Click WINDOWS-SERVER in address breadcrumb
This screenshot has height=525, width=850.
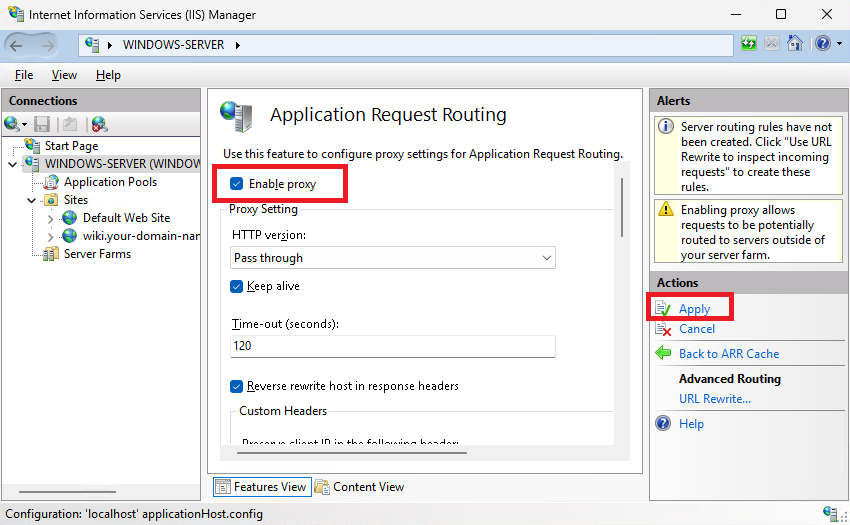pos(173,45)
